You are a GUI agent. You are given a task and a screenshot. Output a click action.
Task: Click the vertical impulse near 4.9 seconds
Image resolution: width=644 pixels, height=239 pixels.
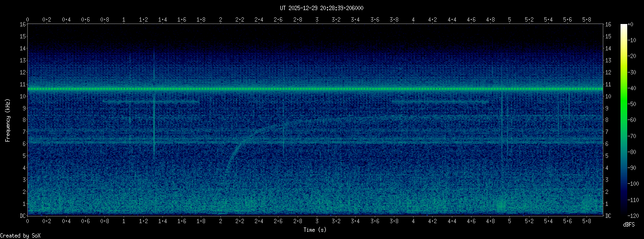coord(501,125)
